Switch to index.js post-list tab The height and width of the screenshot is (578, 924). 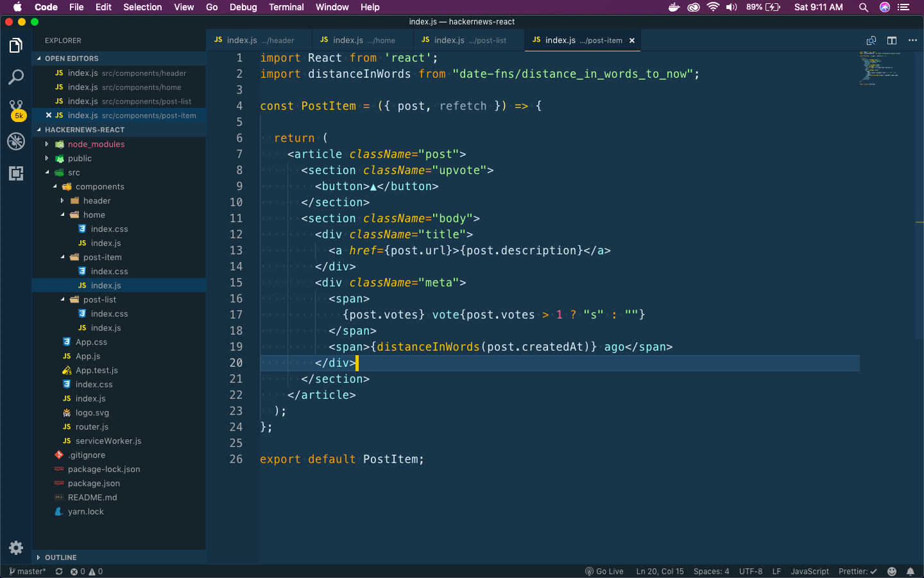(468, 40)
